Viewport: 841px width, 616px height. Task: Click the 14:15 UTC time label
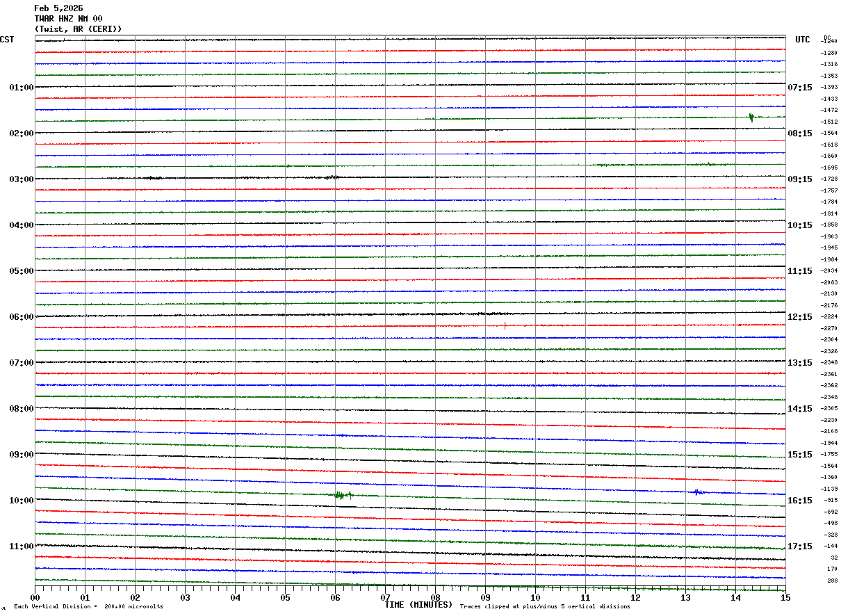[x=800, y=409]
